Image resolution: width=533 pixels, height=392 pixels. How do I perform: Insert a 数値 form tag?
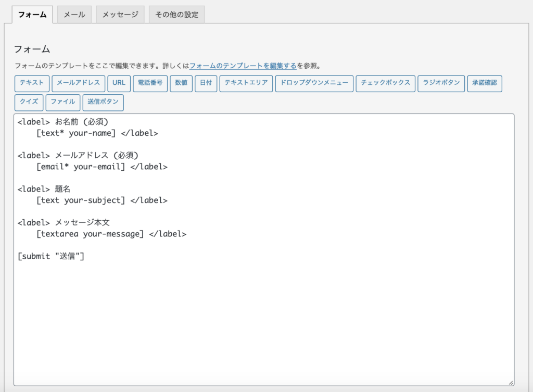pos(181,83)
